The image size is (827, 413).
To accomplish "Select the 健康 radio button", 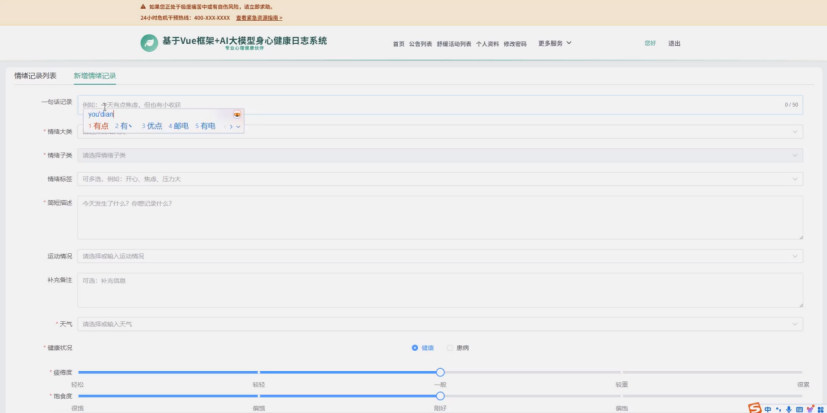I will (x=415, y=348).
